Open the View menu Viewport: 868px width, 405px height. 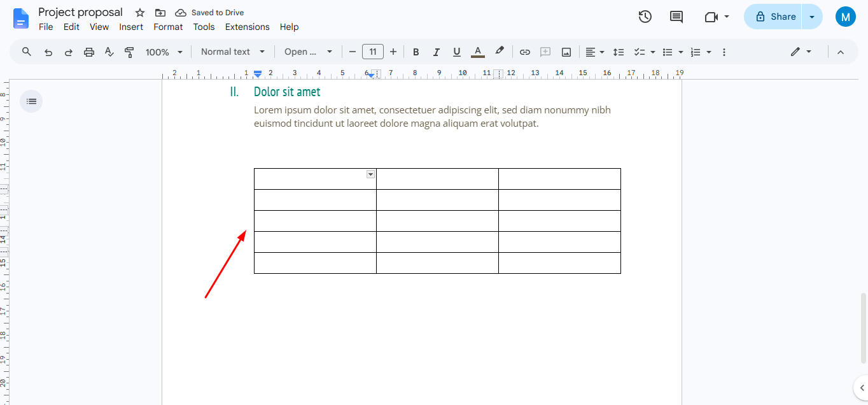click(99, 27)
